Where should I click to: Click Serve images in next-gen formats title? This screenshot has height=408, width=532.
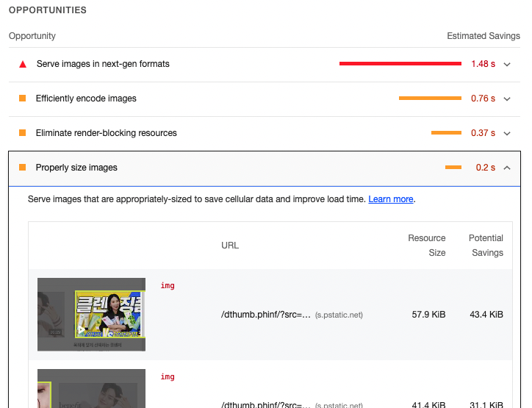tap(103, 64)
